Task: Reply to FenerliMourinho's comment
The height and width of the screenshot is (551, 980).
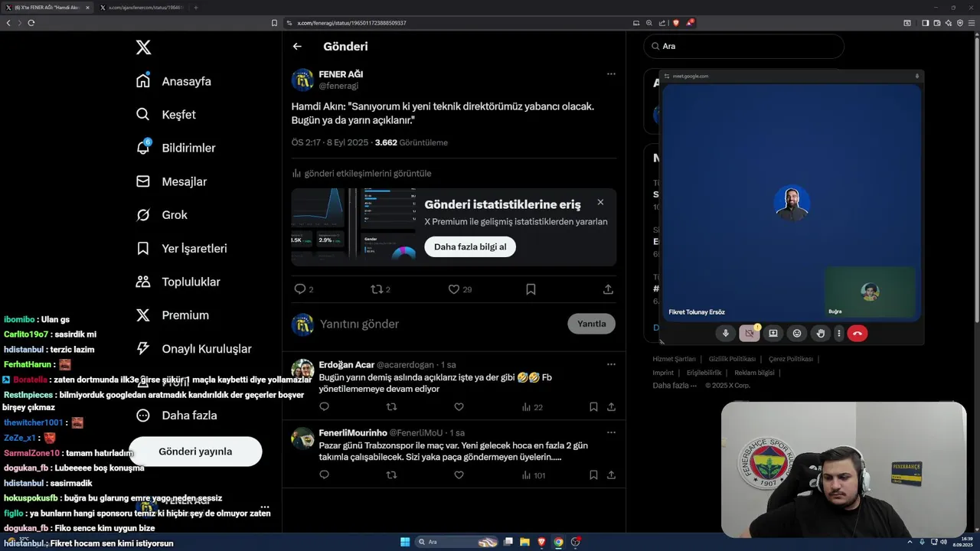Action: click(x=324, y=475)
